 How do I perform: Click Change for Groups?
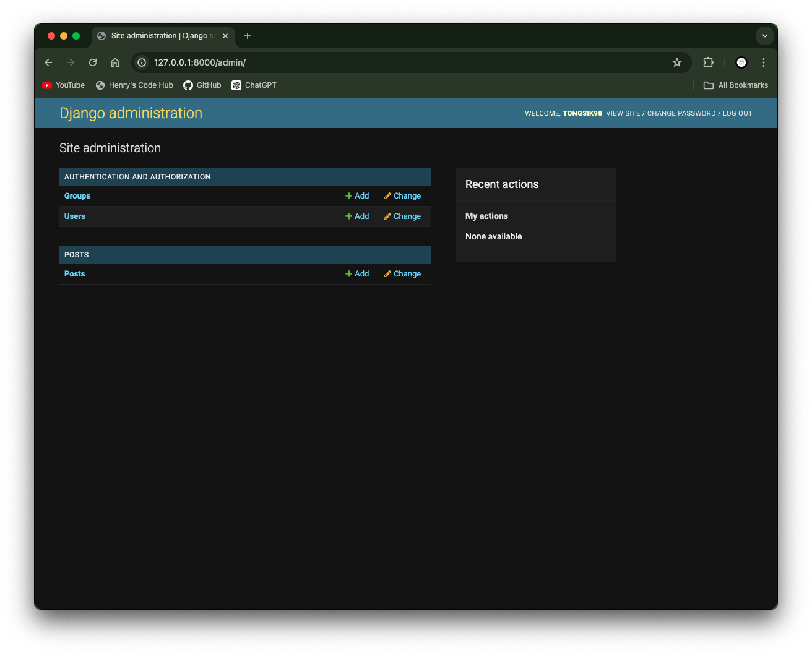[402, 196]
